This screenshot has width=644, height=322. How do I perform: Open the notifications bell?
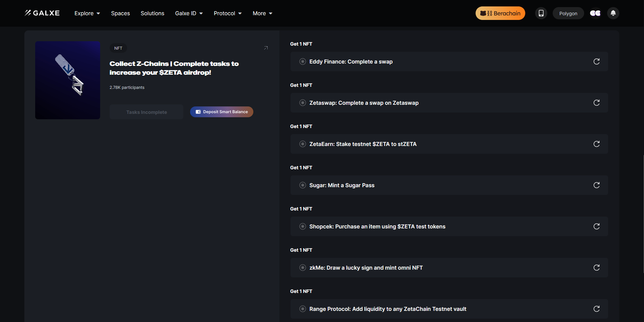click(613, 13)
